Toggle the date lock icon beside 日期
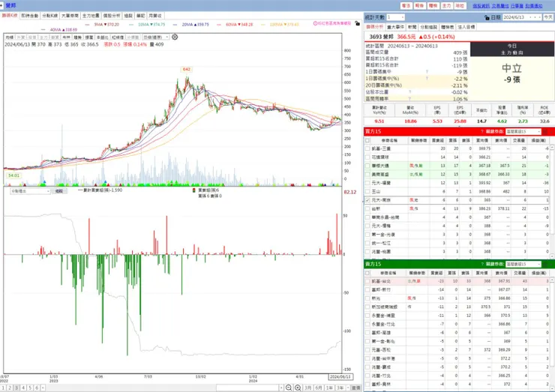The width and height of the screenshot is (555, 392). click(487, 17)
